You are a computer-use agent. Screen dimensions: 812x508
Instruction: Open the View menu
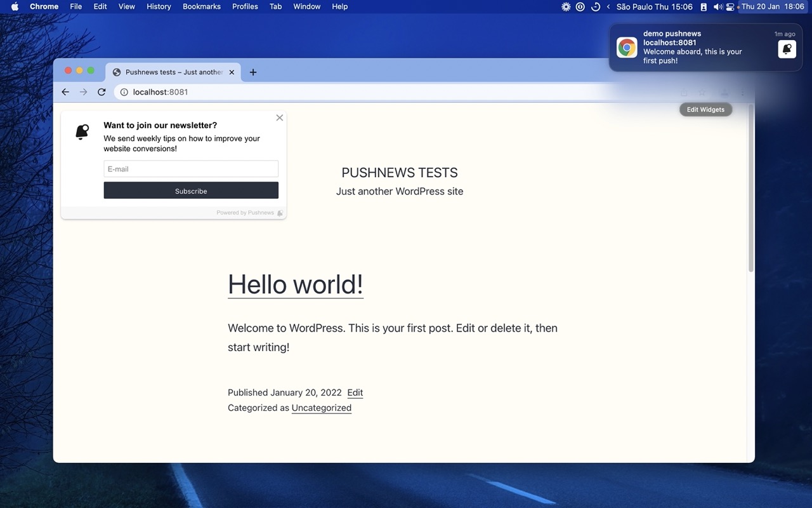[127, 6]
